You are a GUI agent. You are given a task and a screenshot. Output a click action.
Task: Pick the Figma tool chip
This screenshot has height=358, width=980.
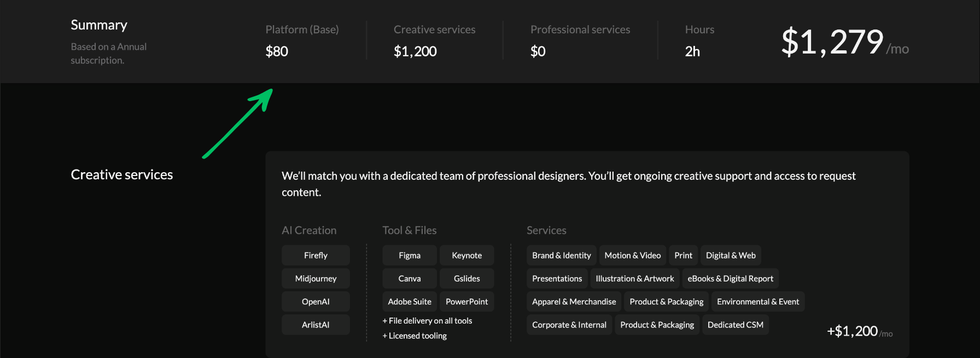pyautogui.click(x=410, y=255)
